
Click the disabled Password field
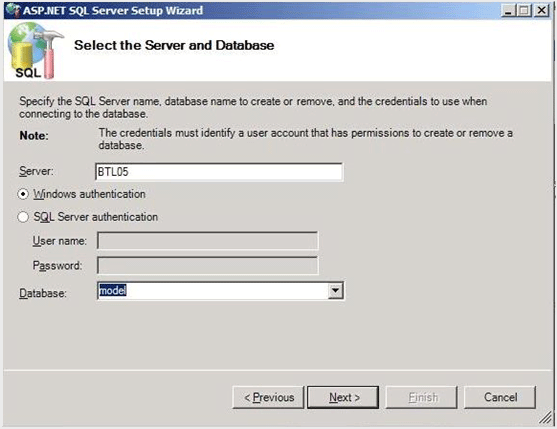208,266
